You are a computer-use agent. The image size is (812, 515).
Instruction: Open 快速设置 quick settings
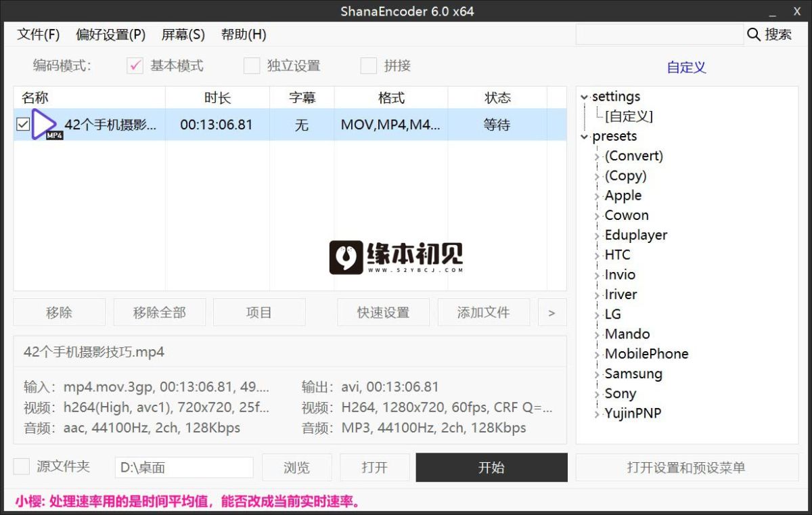pos(384,313)
